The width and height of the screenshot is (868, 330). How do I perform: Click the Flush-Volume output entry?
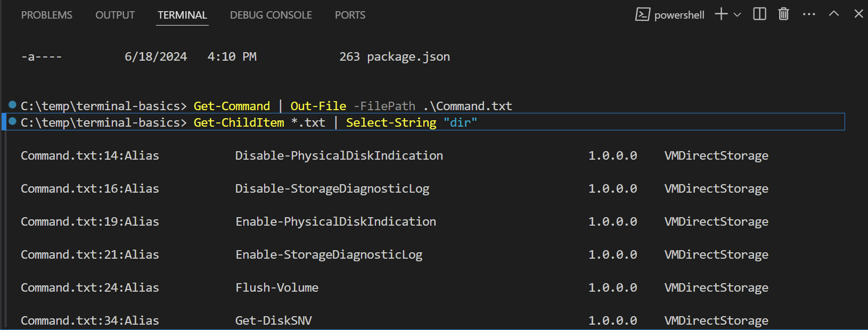277,287
